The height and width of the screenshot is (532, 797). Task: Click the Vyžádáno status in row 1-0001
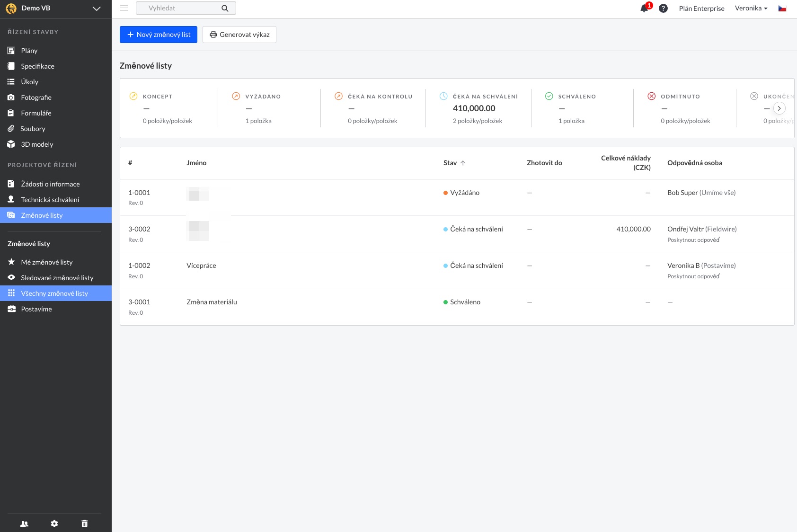(461, 193)
